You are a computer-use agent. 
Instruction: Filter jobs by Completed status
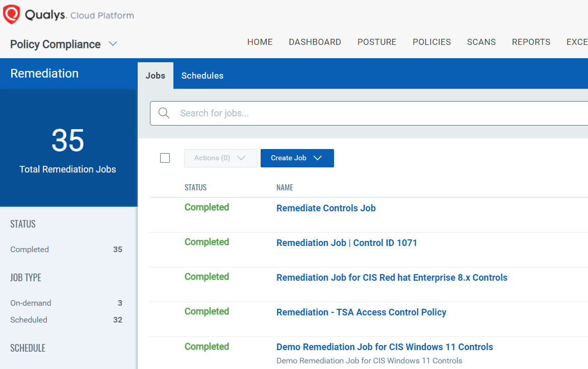tap(30, 250)
